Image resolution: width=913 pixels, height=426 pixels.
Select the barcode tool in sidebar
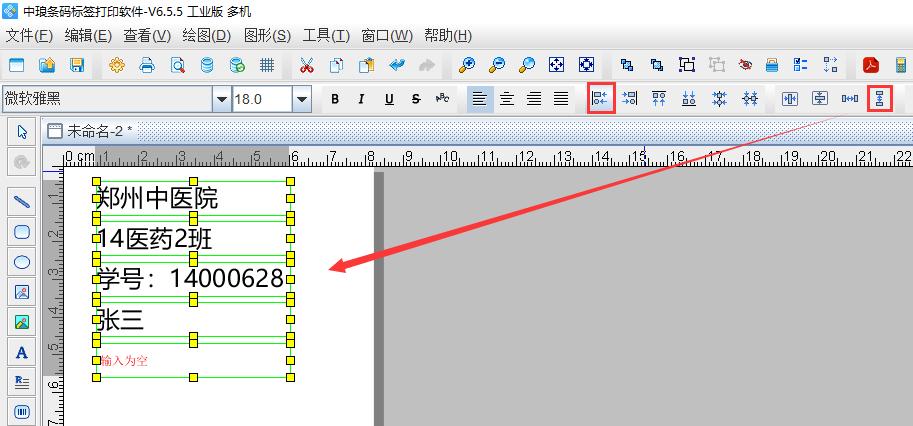click(x=22, y=412)
